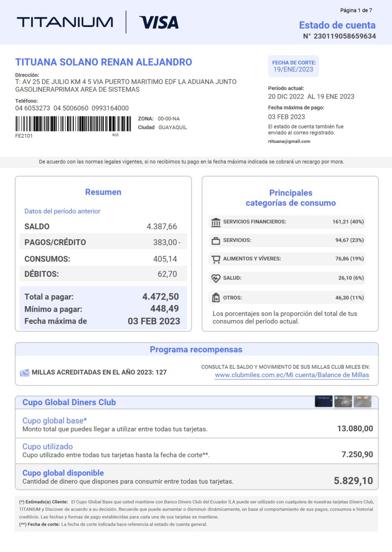Click the middle Diners card thumbnail
This screenshot has width=392, height=552.
343,401
